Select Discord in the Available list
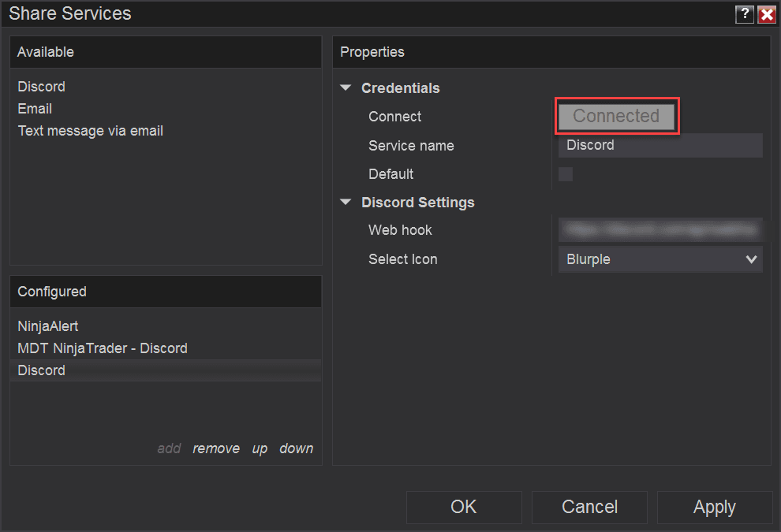 tap(41, 87)
